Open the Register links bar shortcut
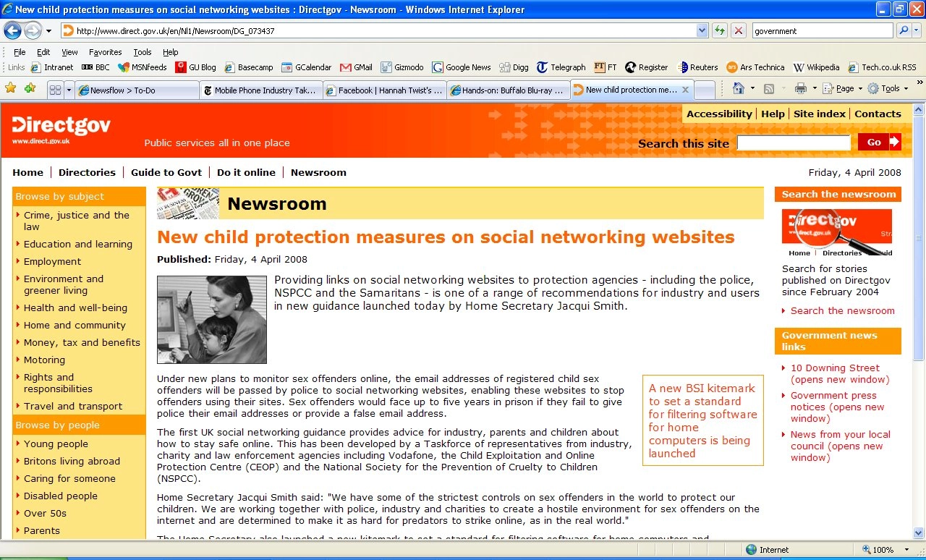This screenshot has width=926, height=560. coord(647,67)
